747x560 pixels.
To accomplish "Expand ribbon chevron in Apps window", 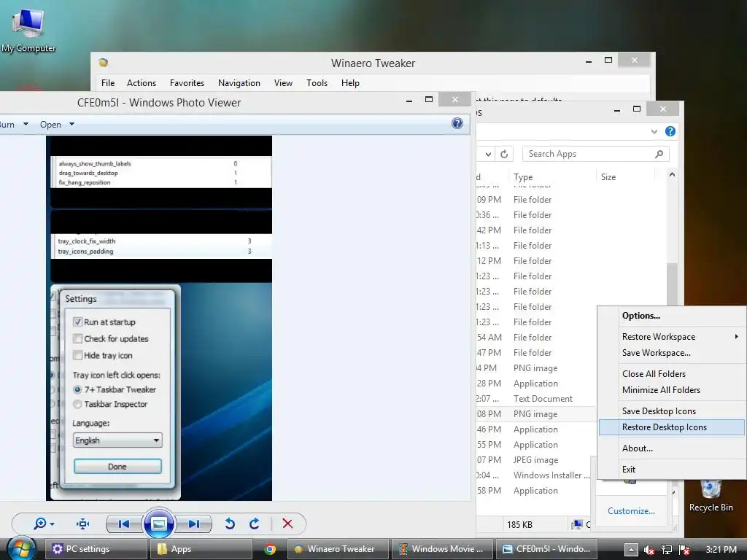I will click(x=654, y=131).
